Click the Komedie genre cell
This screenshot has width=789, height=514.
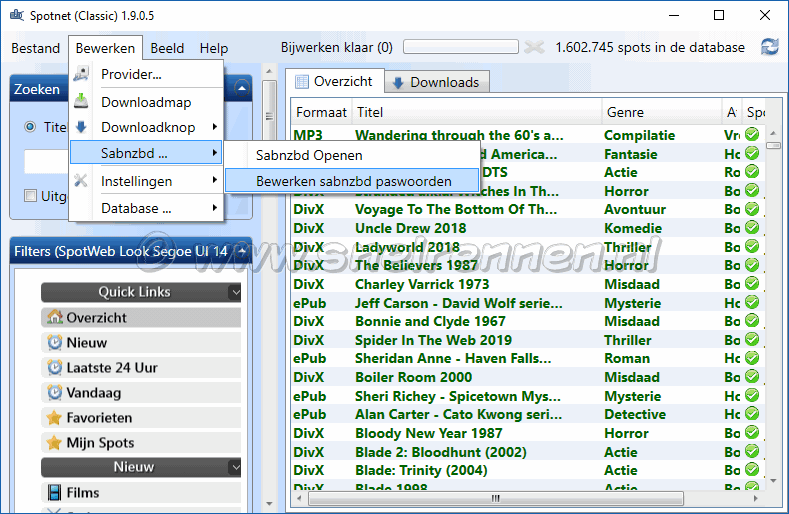[633, 228]
